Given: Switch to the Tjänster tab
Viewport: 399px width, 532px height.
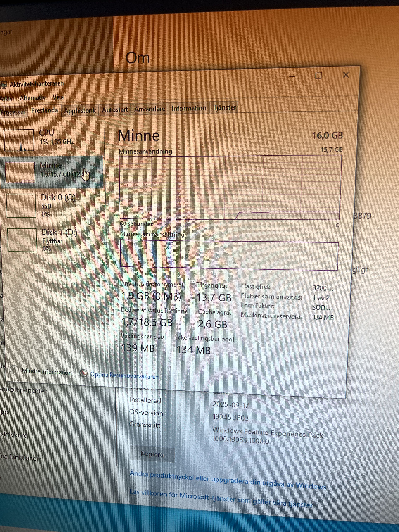Looking at the screenshot, I should [x=224, y=108].
